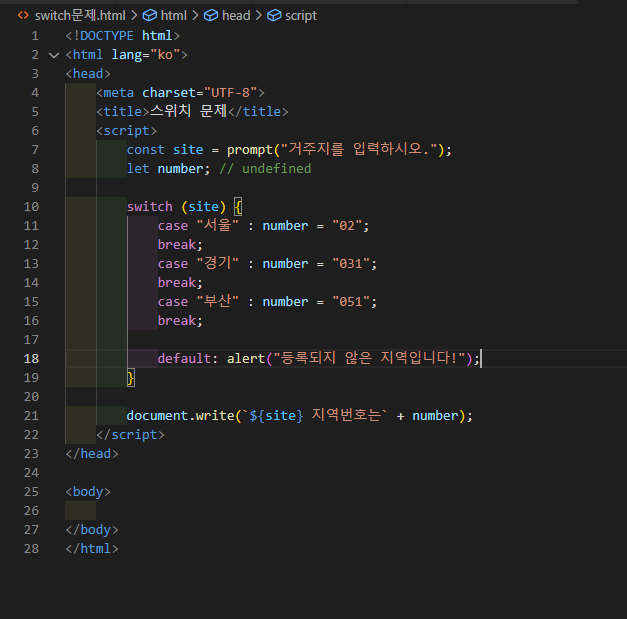
Task: Click the const keyword on line 7
Action: [x=146, y=150]
